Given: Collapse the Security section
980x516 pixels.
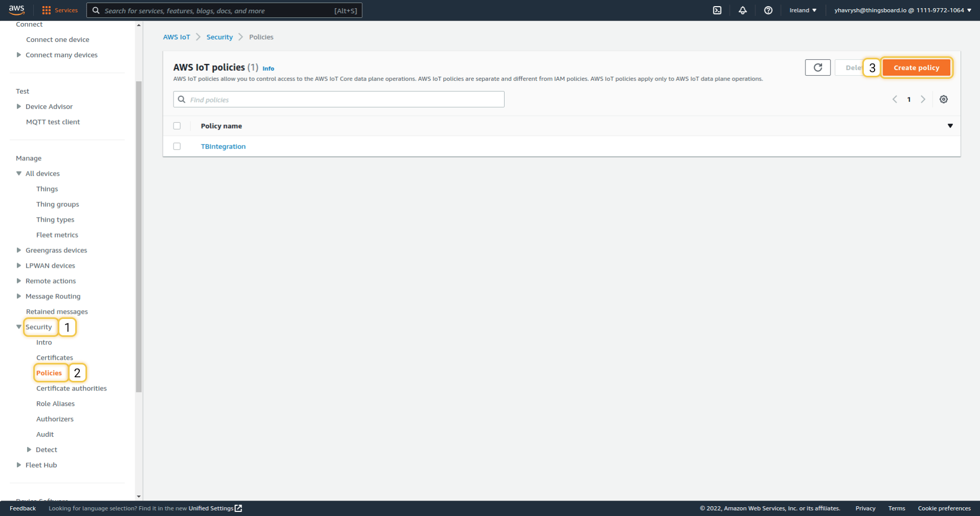Looking at the screenshot, I should [x=19, y=327].
